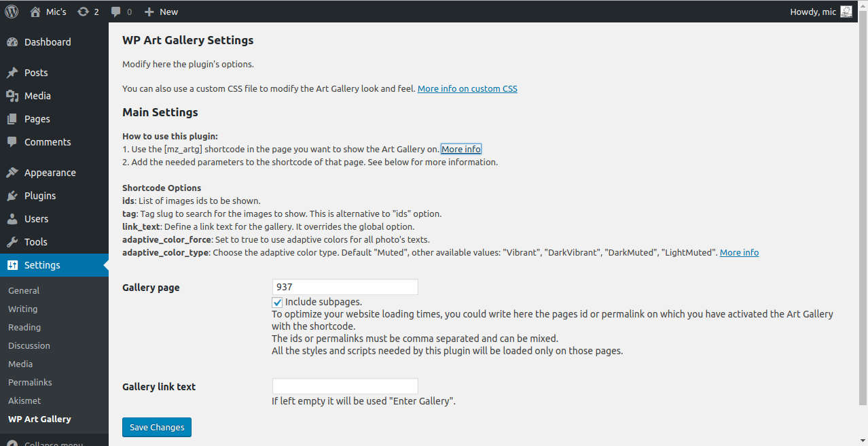Click Gallery page field containing 937

click(345, 287)
